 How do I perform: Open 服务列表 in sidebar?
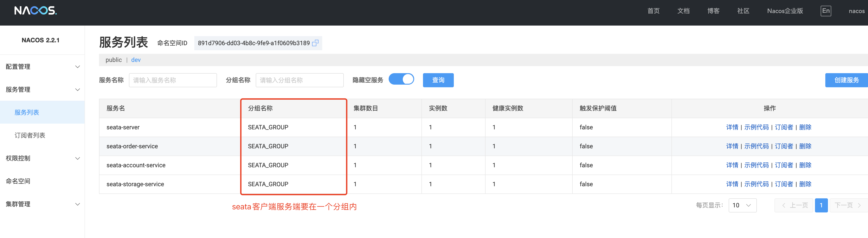point(42,112)
